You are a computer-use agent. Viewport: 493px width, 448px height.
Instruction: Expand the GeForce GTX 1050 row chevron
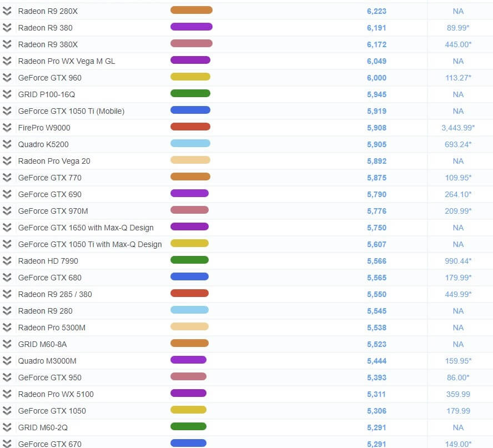pyautogui.click(x=7, y=411)
